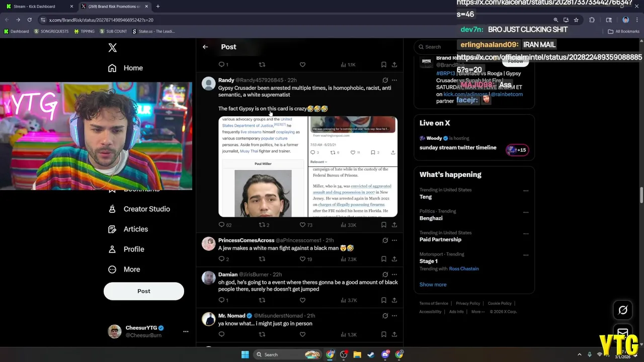644x362 pixels.
Task: Open SONGREQUESTS bookmark
Action: (51, 31)
